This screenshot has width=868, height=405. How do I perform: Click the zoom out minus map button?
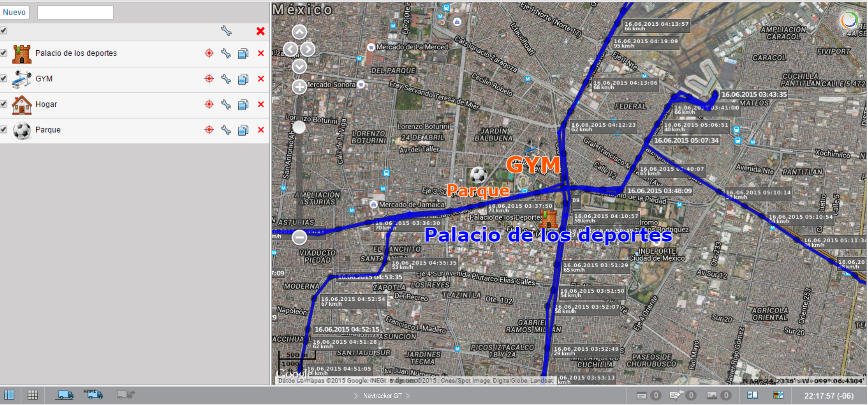(299, 237)
